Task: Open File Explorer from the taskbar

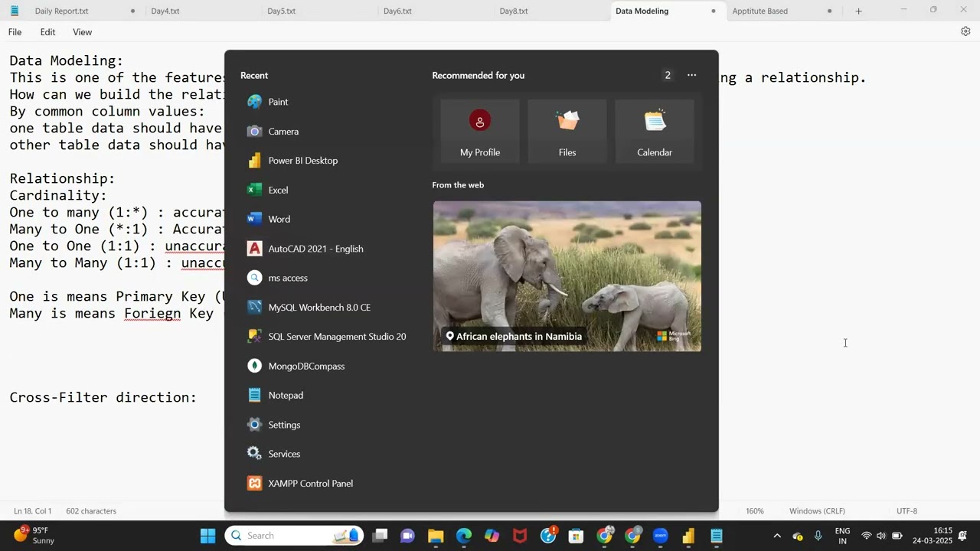Action: click(436, 536)
